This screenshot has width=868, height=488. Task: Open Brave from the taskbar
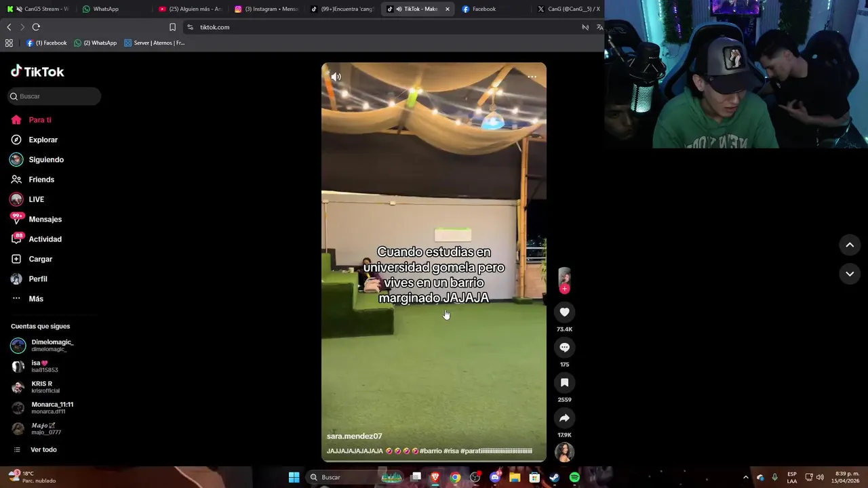[x=435, y=477]
